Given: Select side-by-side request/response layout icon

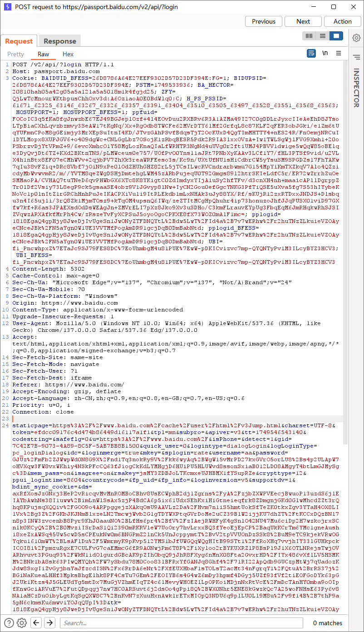Looking at the screenshot, I should 310,36.
